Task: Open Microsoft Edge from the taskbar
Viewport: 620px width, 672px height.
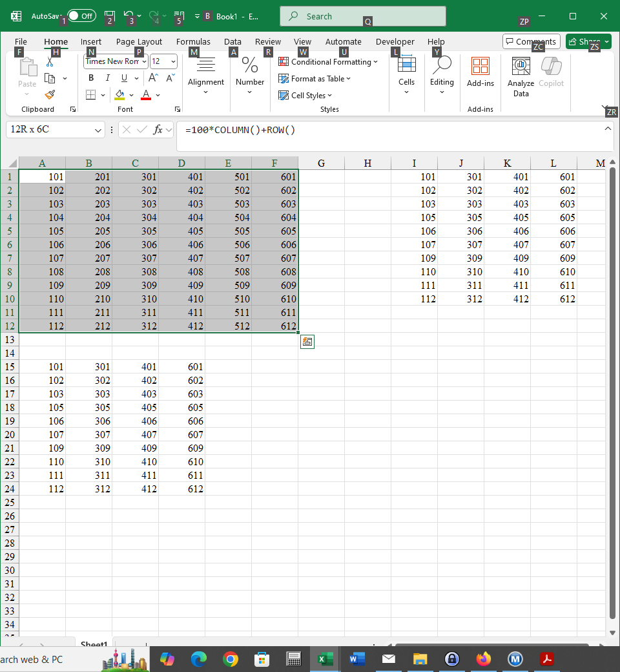Action: [x=199, y=658]
